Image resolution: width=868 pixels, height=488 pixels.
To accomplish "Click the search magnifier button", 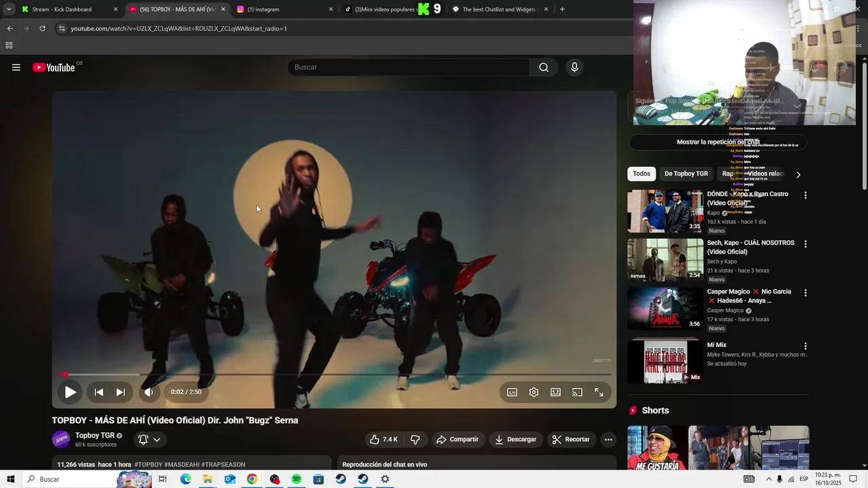I will (544, 67).
